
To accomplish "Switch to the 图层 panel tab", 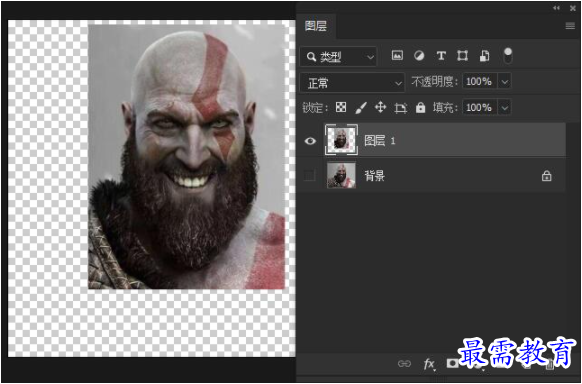I will coord(316,26).
